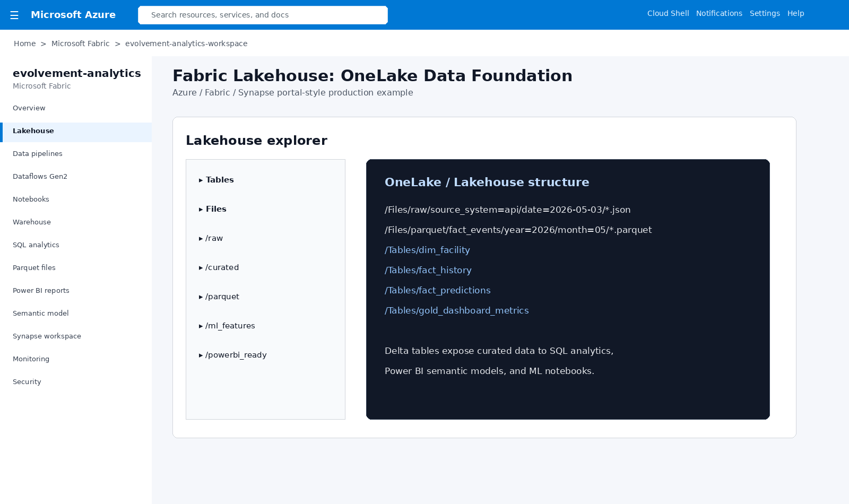This screenshot has height=504, width=849.
Task: Click the Microsoft Azure logo text
Action: tap(73, 15)
